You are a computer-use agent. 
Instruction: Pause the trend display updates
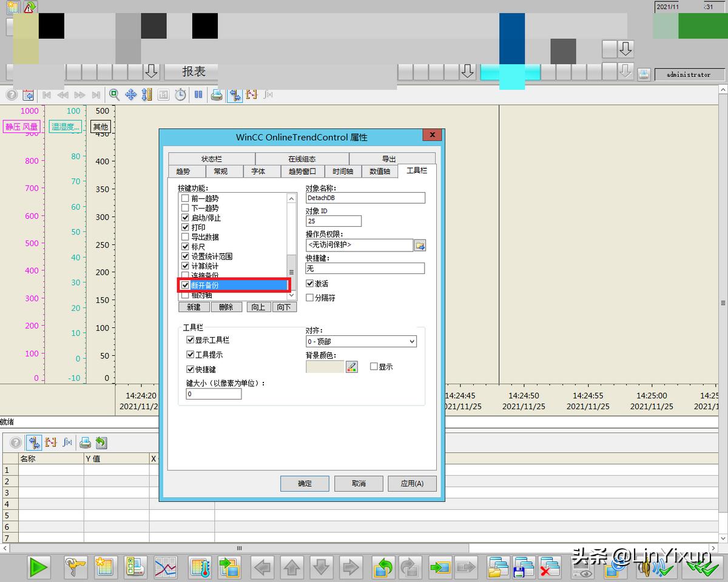point(198,95)
